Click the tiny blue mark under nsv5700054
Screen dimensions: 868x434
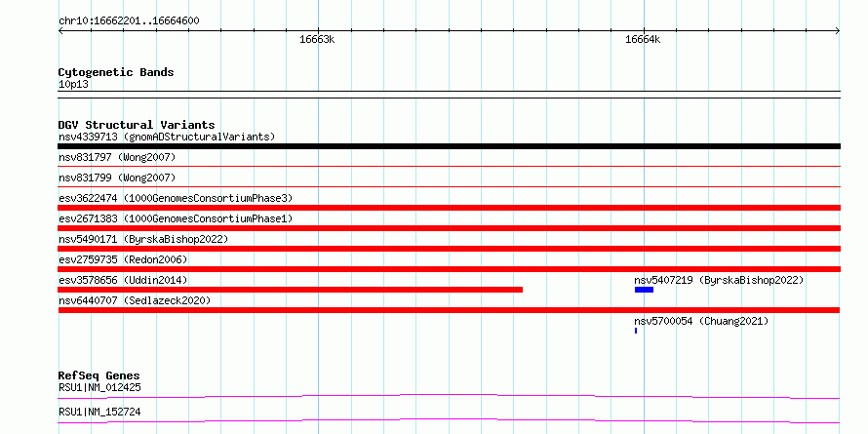[636, 331]
